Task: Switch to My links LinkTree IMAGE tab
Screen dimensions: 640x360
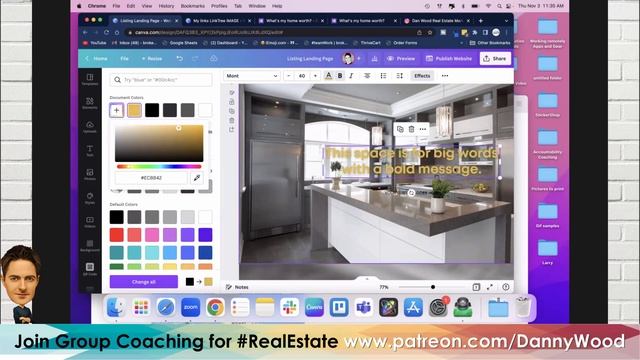Action: coord(216,20)
